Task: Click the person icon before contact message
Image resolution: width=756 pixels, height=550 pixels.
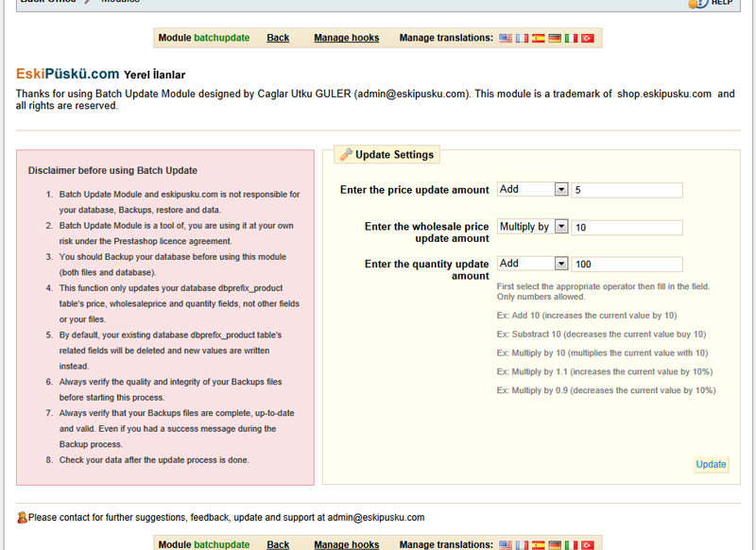Action: (x=22, y=517)
